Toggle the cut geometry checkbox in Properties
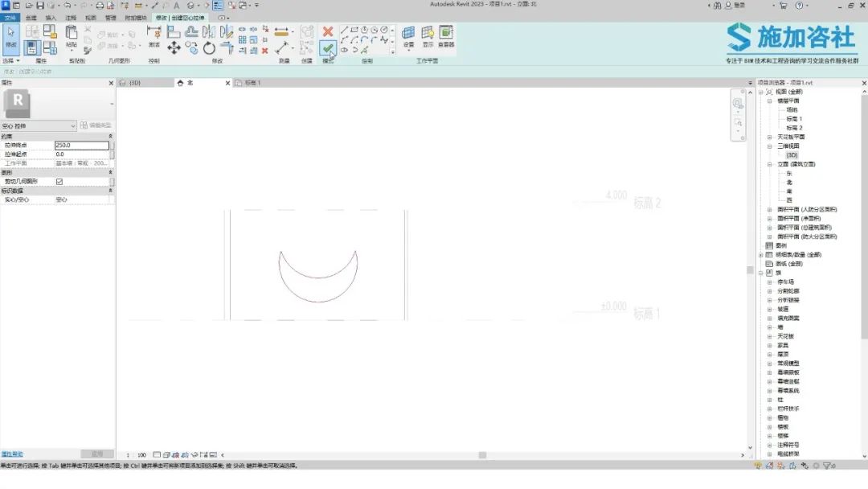 pyautogui.click(x=59, y=182)
